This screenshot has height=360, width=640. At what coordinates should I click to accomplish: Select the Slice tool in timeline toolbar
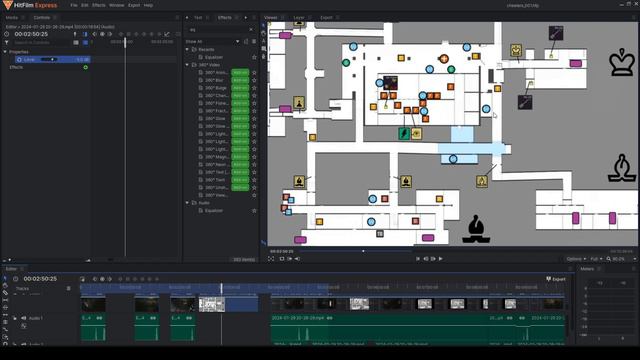tap(5, 293)
